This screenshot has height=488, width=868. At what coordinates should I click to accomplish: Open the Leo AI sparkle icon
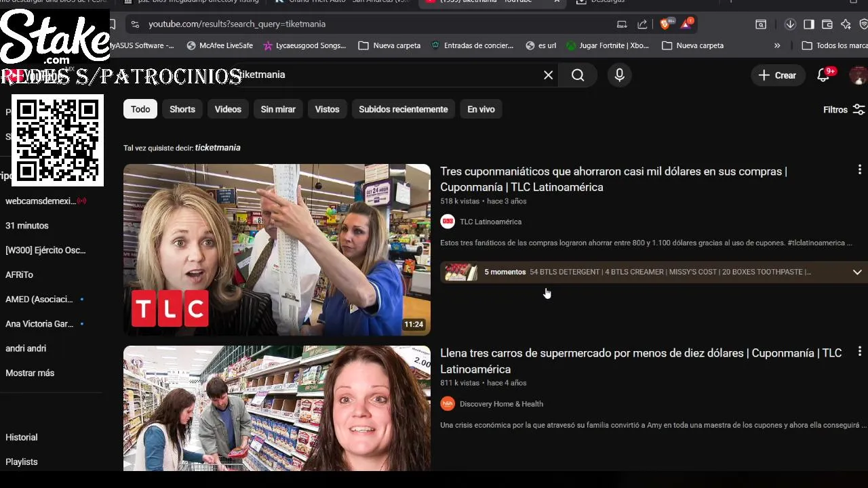tap(846, 24)
